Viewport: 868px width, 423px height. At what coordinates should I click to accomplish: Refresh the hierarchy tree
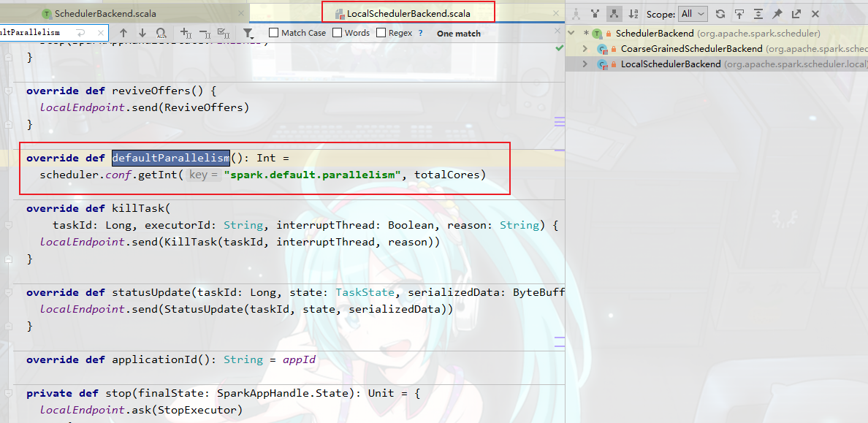[x=720, y=14]
